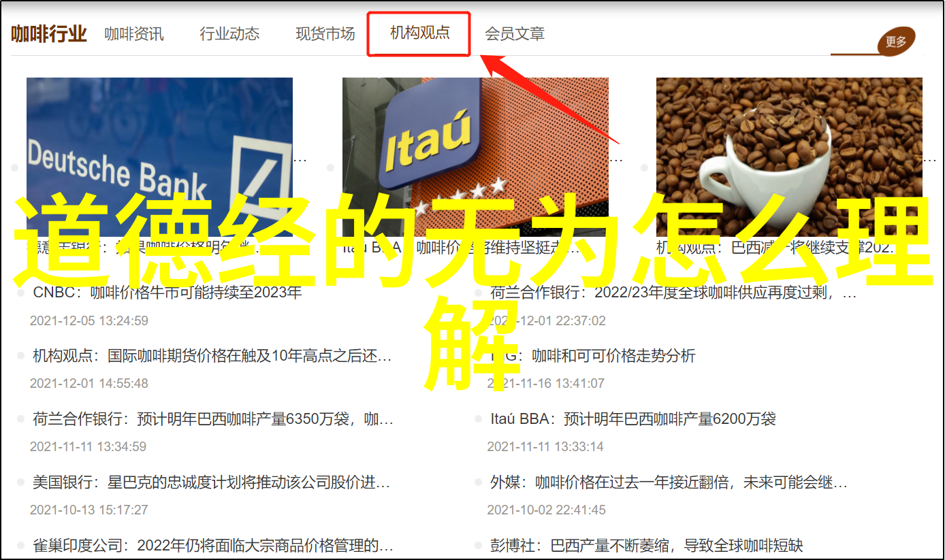This screenshot has width=945, height=560.
Task: Open the 机构观点 tab
Action: [420, 33]
